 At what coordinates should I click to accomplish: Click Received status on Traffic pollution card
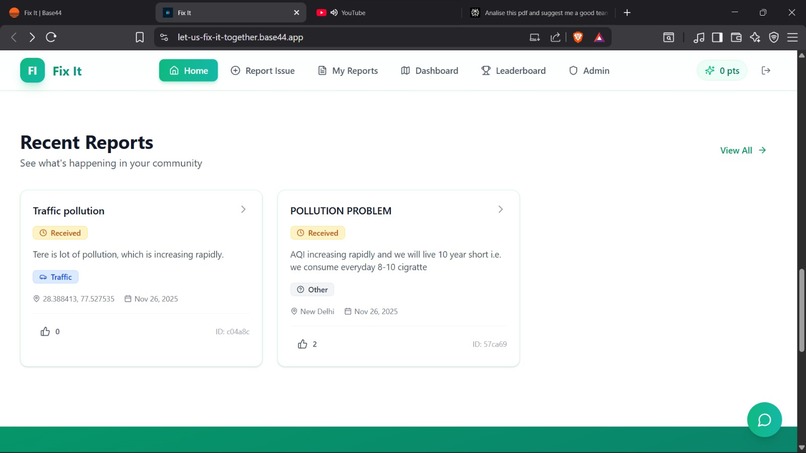(x=60, y=233)
